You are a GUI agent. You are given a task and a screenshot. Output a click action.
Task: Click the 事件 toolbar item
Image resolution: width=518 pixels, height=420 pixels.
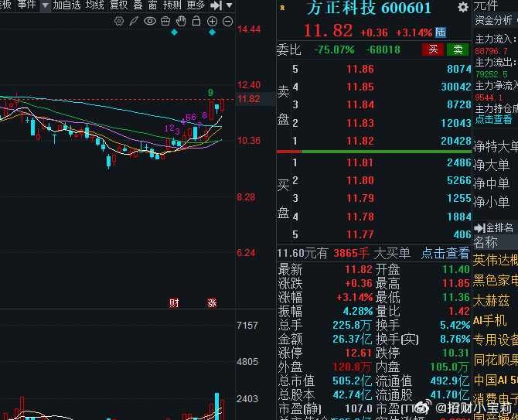pyautogui.click(x=26, y=5)
